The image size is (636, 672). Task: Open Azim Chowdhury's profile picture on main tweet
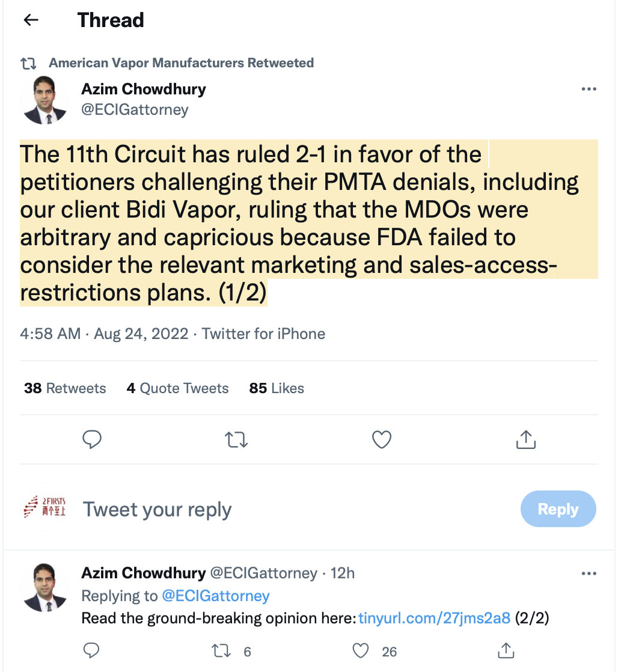(45, 100)
